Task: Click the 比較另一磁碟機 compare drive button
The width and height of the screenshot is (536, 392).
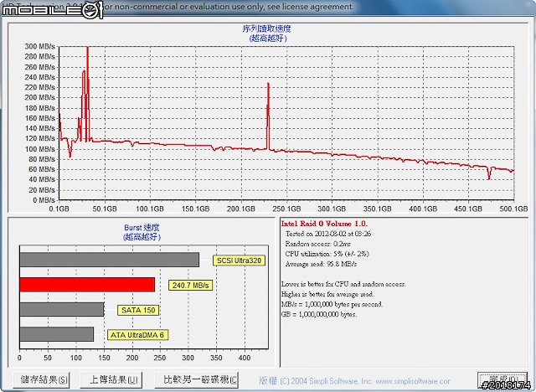Action: [197, 379]
